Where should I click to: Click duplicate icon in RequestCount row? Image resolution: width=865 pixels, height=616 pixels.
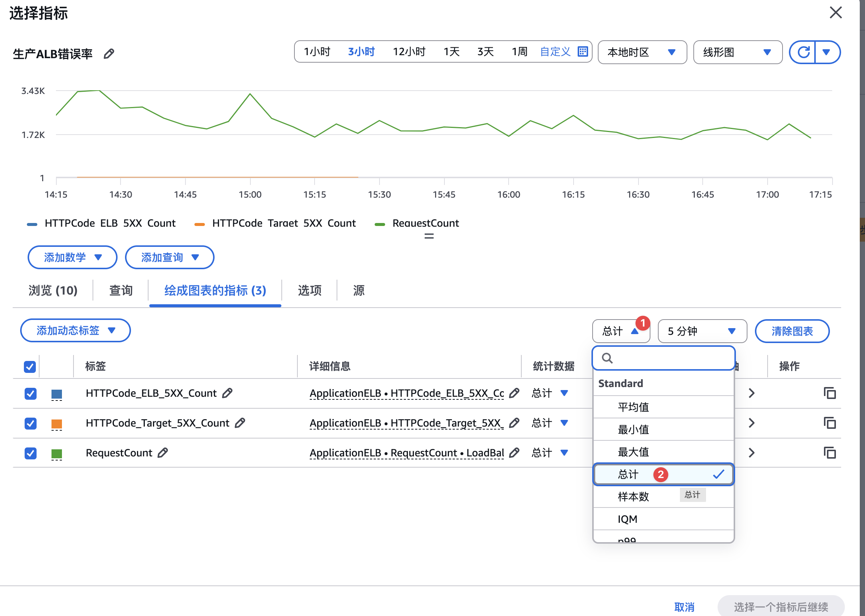click(x=830, y=453)
